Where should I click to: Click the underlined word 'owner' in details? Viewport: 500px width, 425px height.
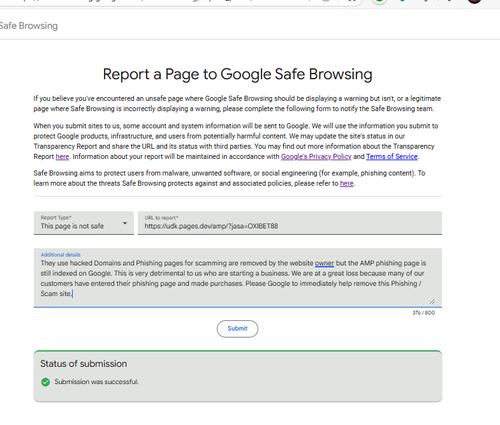324,263
